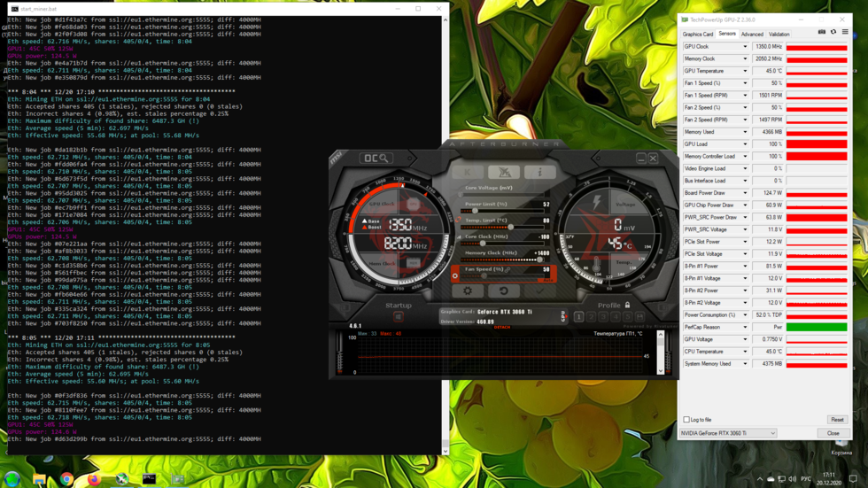
Task: Click the Afterburner info button
Action: pyautogui.click(x=539, y=172)
